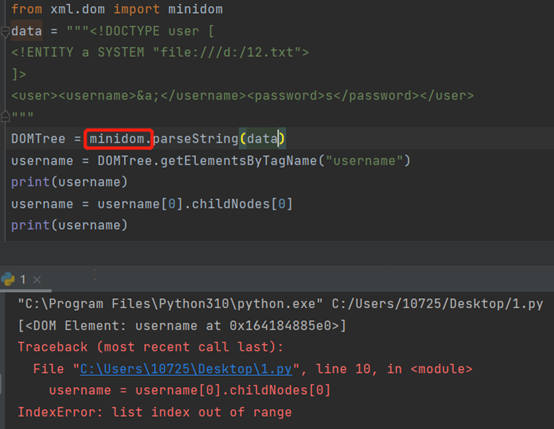Collapse the multiline string fold marker at data
The image size is (554, 429).
click(5, 32)
